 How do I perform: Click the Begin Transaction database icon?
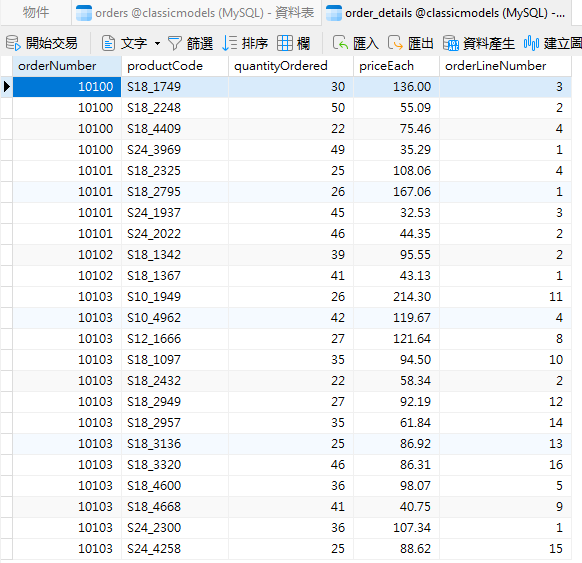[x=13, y=43]
